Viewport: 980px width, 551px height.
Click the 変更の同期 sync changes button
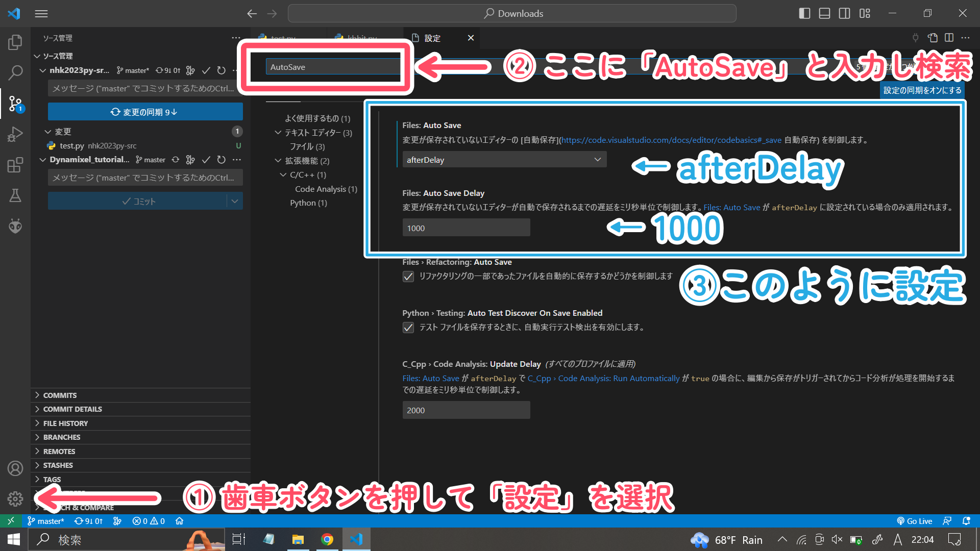point(145,112)
